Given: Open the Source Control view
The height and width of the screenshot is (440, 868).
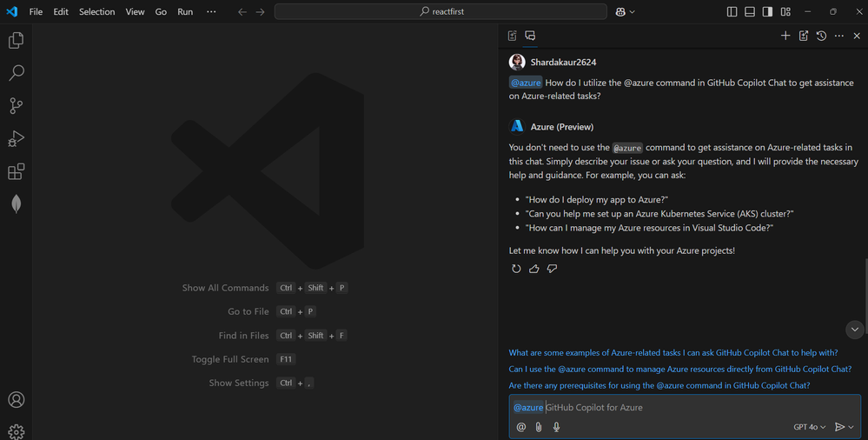Looking at the screenshot, I should point(16,105).
